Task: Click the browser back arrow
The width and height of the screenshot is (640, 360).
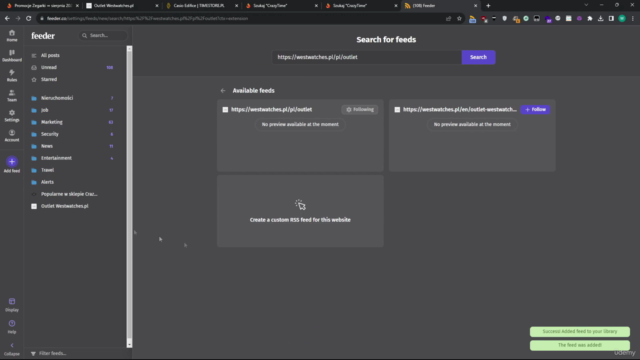Action: point(7,18)
